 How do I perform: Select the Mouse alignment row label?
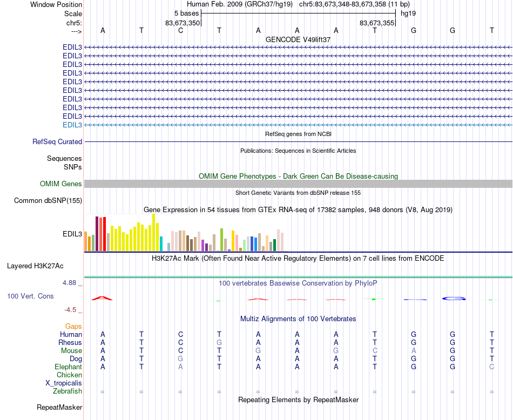coord(72,351)
